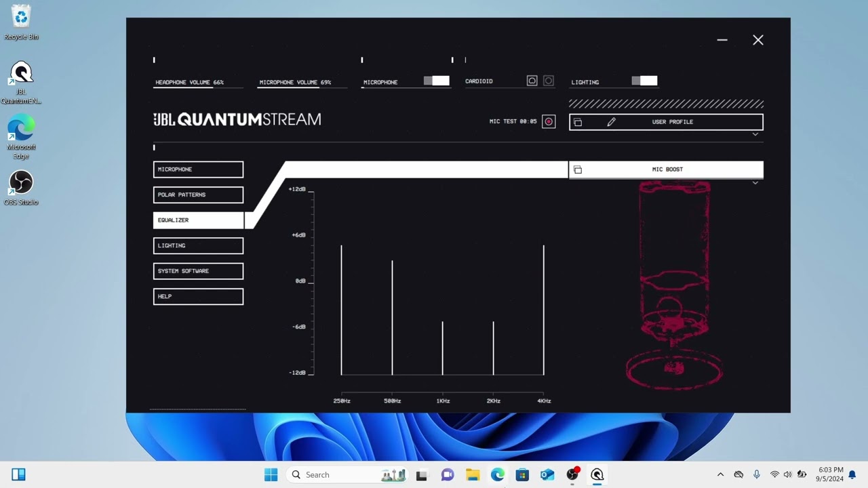Adjust the 250Hz equalizer band
The image size is (868, 488).
point(341,310)
